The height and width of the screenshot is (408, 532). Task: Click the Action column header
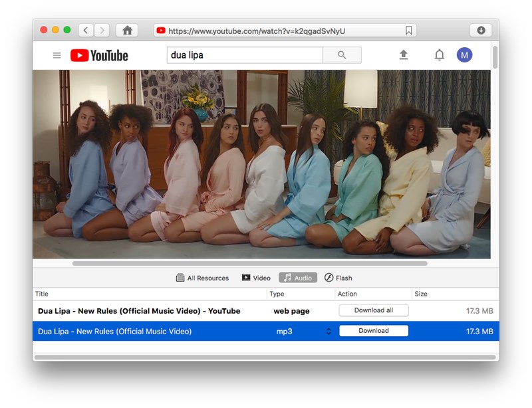pyautogui.click(x=373, y=294)
